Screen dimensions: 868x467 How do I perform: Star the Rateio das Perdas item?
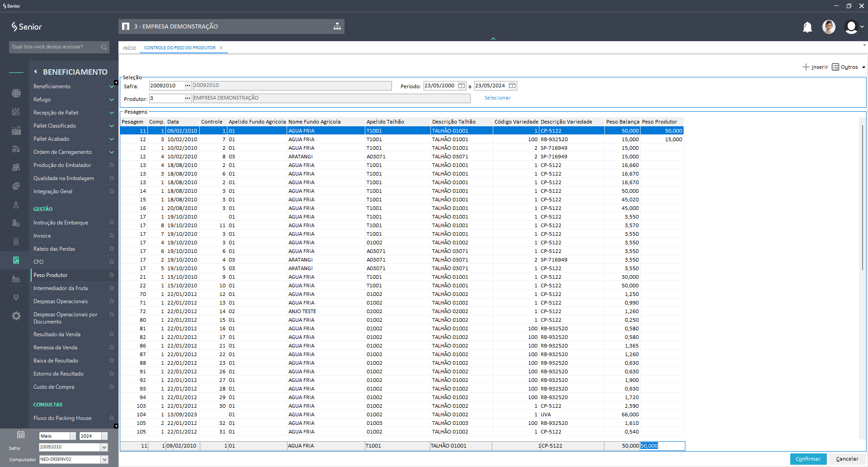(111, 249)
